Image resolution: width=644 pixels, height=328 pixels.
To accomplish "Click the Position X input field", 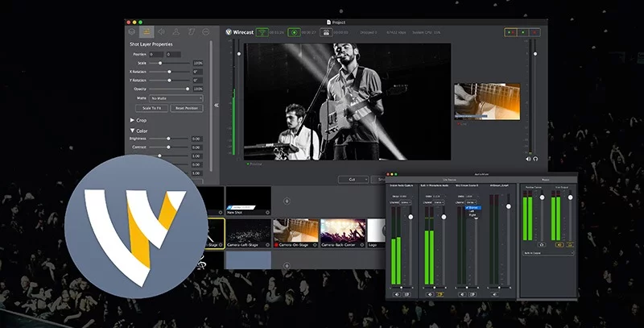I will coord(156,54).
